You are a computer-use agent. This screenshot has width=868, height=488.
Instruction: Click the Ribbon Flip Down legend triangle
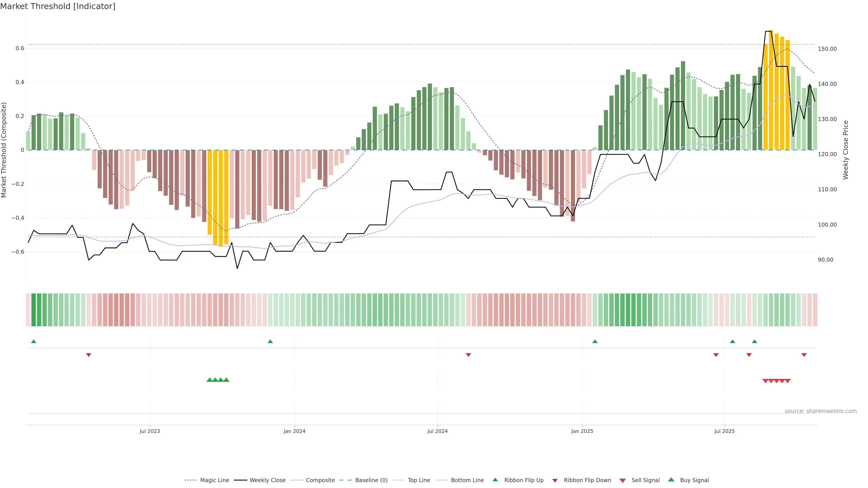[x=555, y=480]
